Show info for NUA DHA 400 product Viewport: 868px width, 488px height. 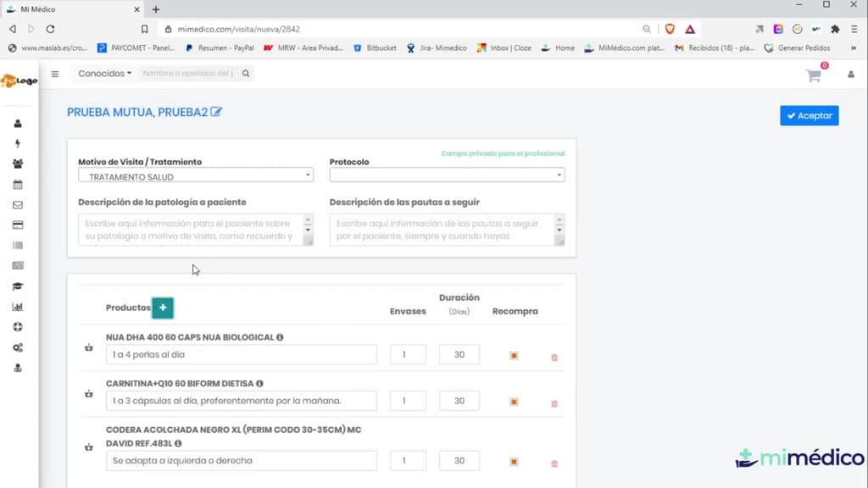280,337
